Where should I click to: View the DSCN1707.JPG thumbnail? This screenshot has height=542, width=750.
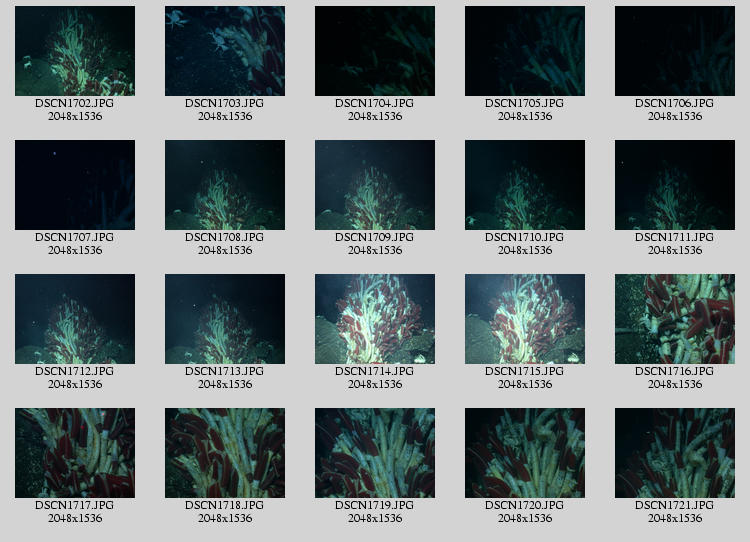pos(75,185)
